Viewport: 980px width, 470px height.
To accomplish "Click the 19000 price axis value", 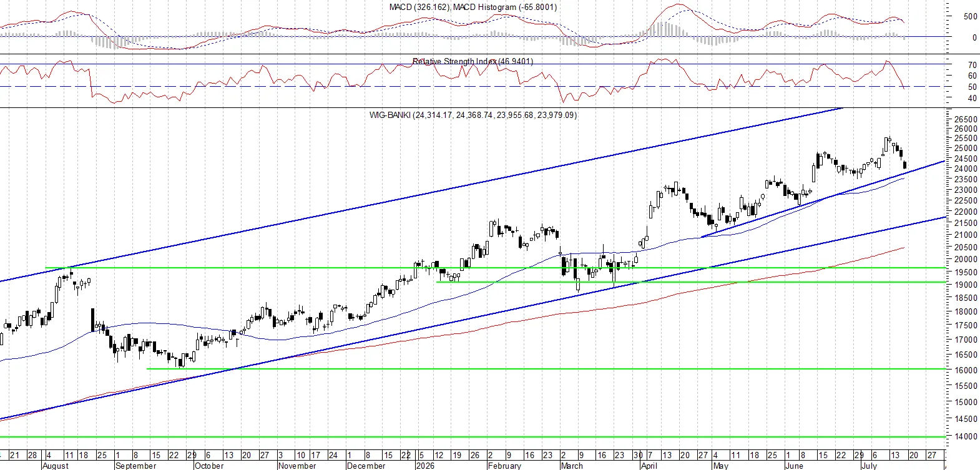I will coord(966,285).
